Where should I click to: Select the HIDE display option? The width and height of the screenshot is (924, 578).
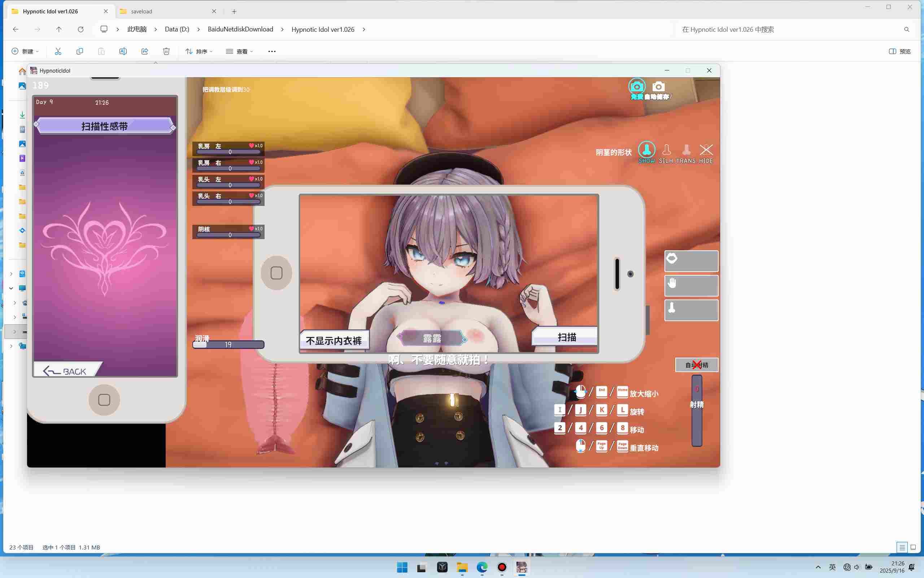[706, 154]
